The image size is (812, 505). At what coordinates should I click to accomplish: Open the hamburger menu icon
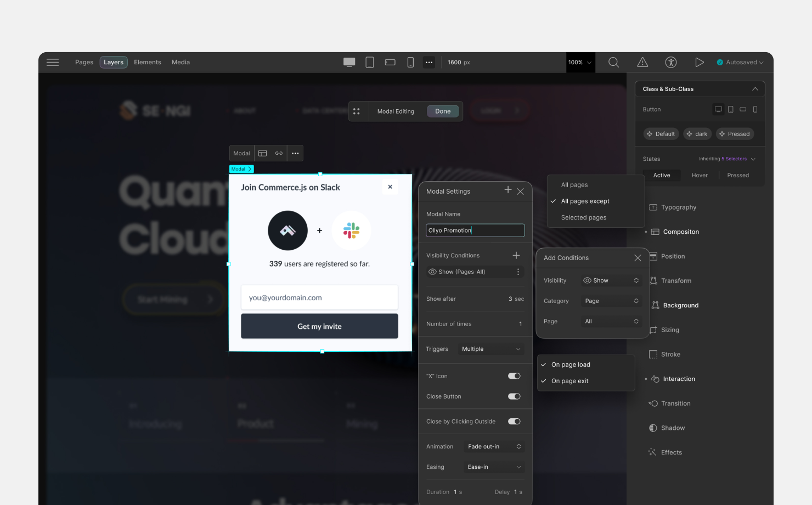tap(53, 62)
